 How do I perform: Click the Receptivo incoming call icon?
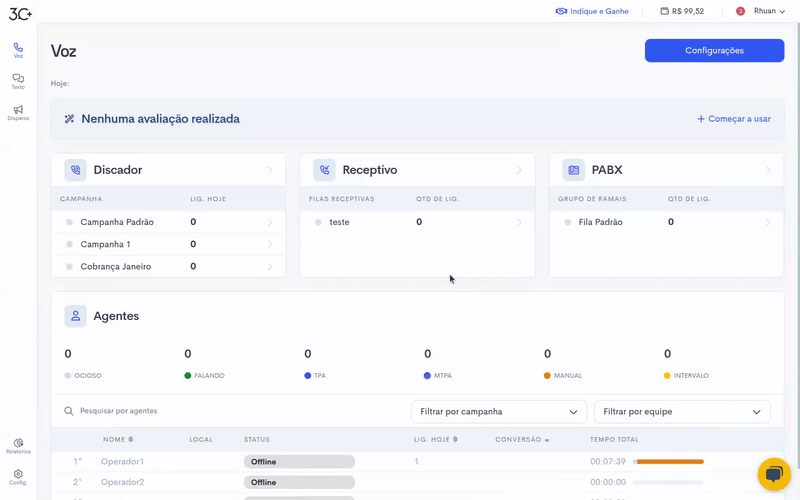(x=324, y=170)
